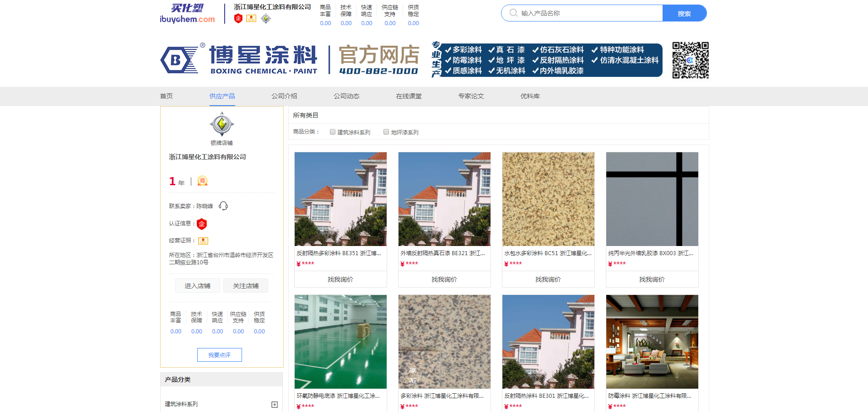This screenshot has width=868, height=412.
Task: Click the 进入店铺 button
Action: pos(198,286)
